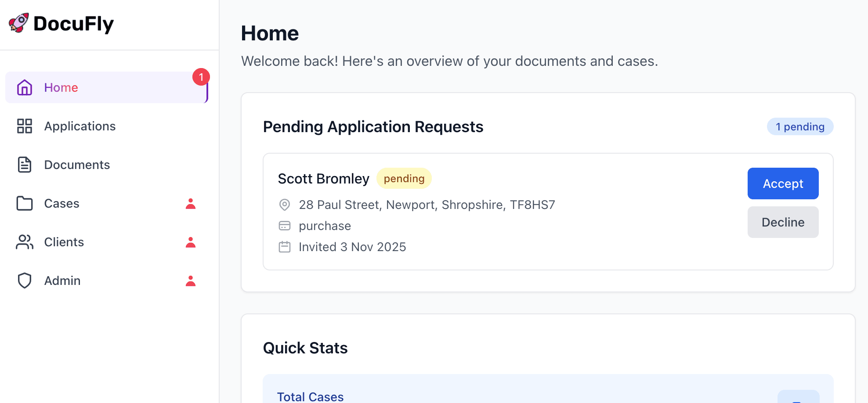This screenshot has height=403, width=868.
Task: Click the Documents file icon
Action: pos(25,165)
